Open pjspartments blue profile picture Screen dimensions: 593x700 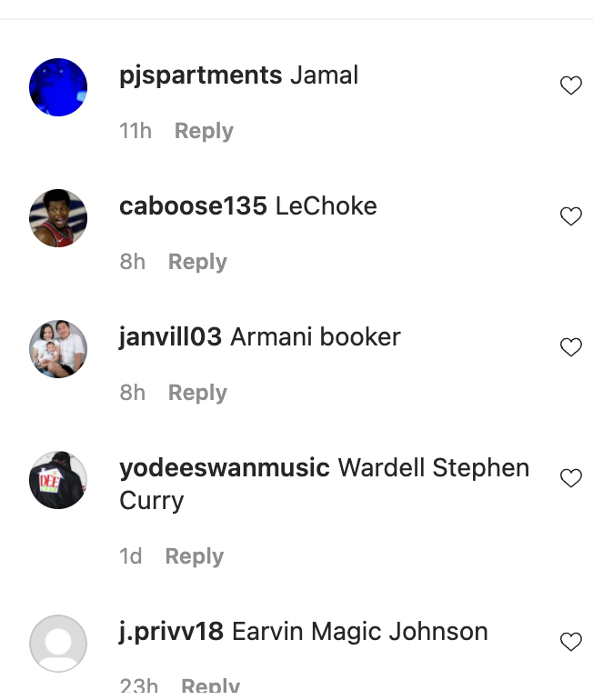(58, 87)
